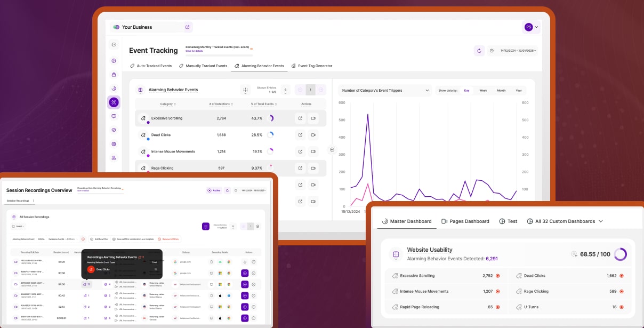Open the table filter settings icon in Alarming Behavior Events
Viewport: 644px width, 328px height.
click(x=245, y=90)
